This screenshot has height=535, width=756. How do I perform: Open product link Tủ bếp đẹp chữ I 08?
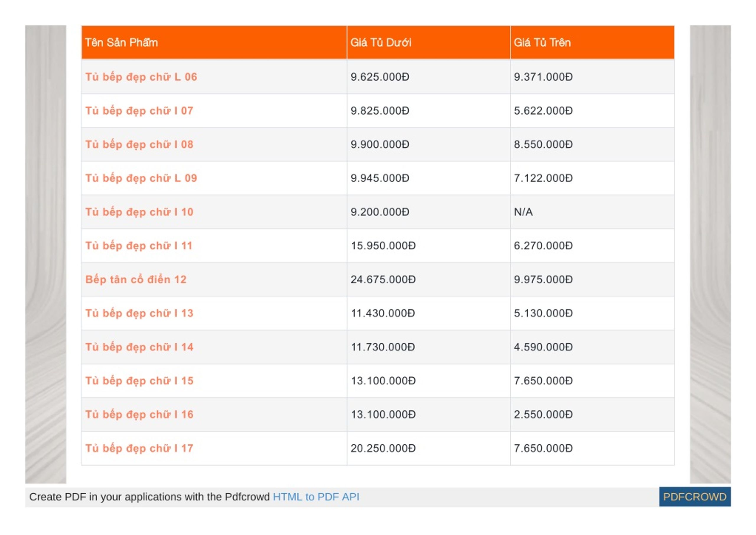coord(139,145)
